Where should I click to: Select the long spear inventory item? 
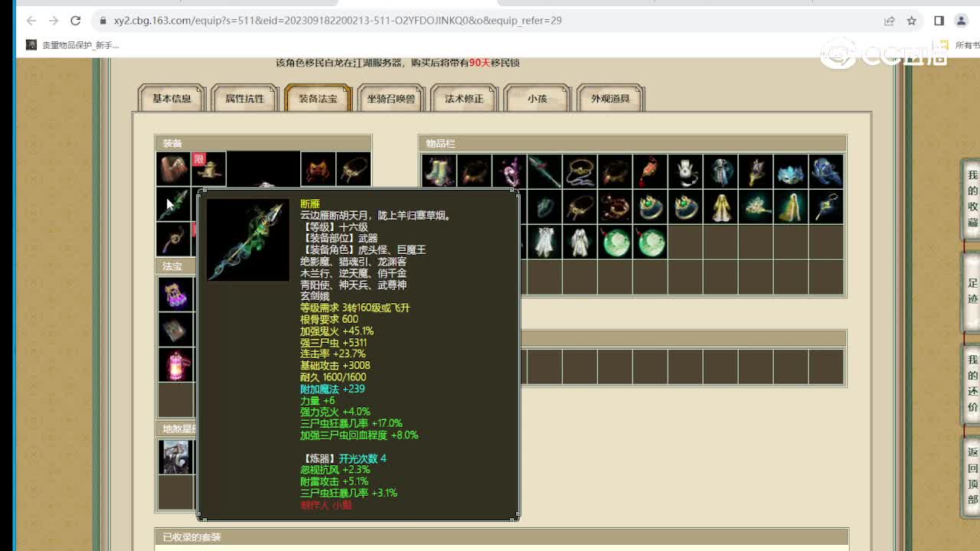click(544, 171)
